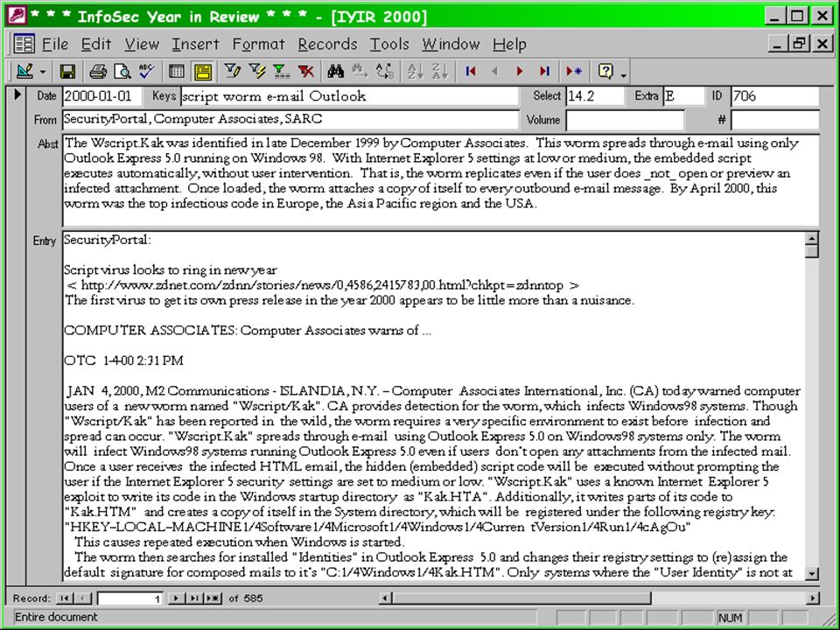840x630 pixels.
Task: Open the File menu
Action: pos(55,44)
